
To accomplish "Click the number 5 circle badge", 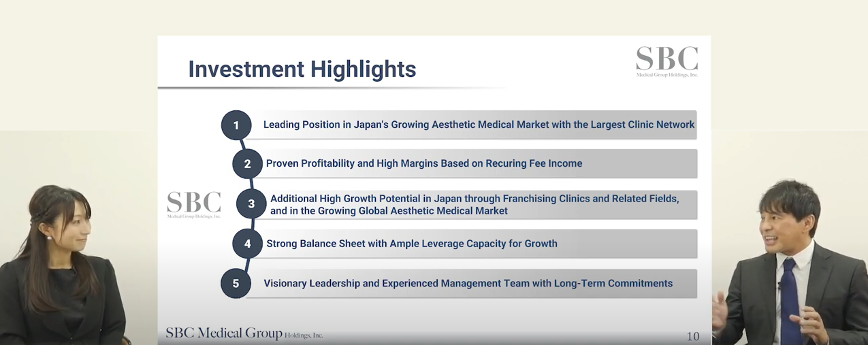I will (x=236, y=283).
